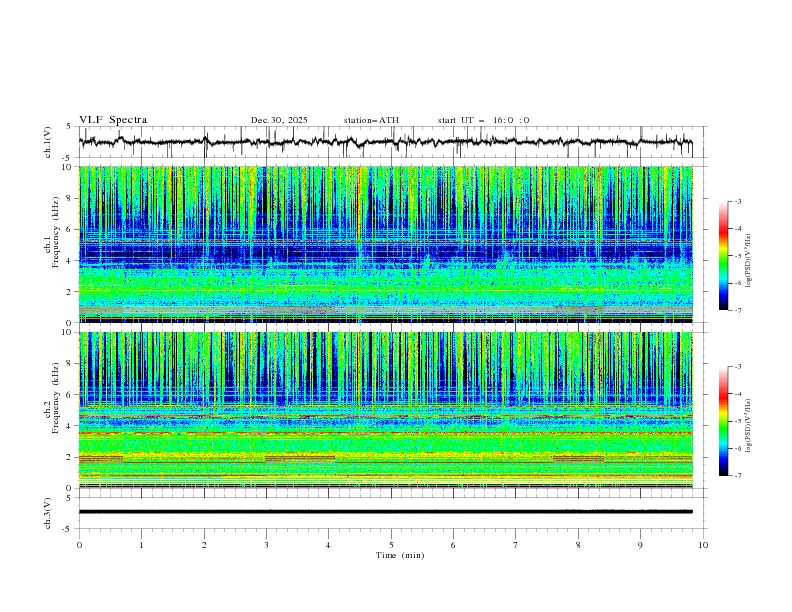The image size is (792, 612).
Task: Click the "-3" tick on ch.2 colorbar
Action: [x=738, y=367]
